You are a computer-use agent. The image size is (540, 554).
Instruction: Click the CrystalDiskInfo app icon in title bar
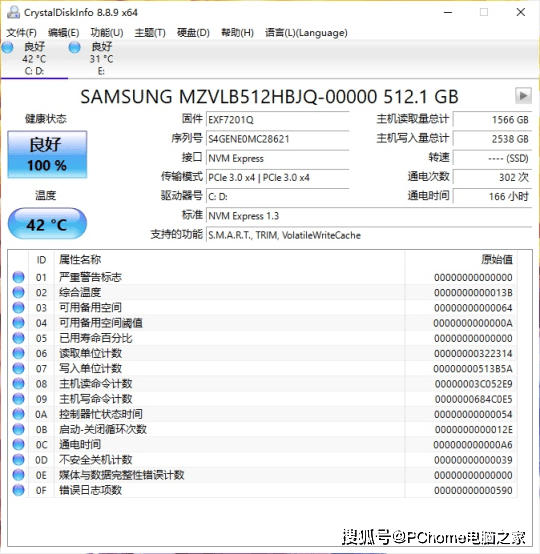[x=13, y=12]
